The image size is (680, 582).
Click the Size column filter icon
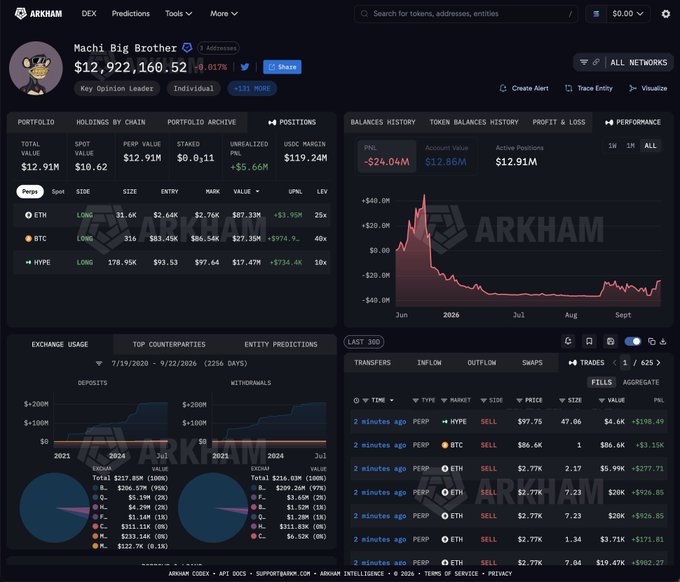[562, 400]
